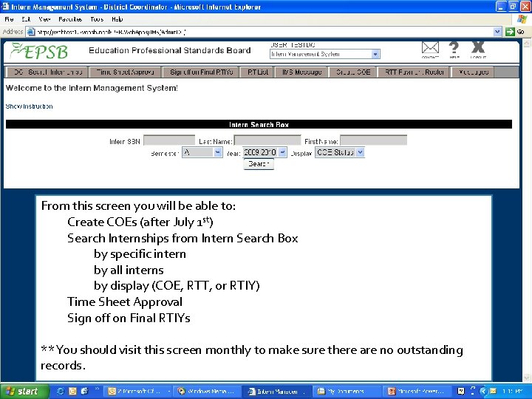Open the Messages tab
The width and height of the screenshot is (532, 399).
(x=474, y=72)
